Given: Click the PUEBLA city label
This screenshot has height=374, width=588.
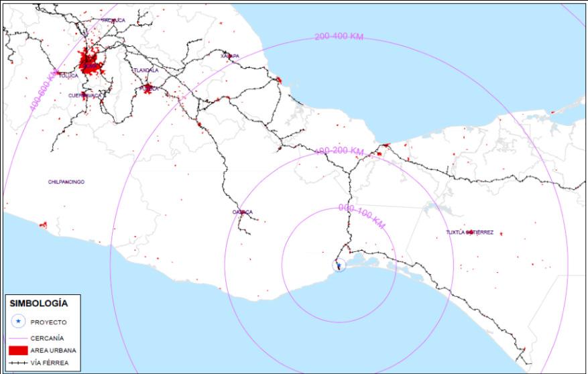Looking at the screenshot, I should coord(149,89).
